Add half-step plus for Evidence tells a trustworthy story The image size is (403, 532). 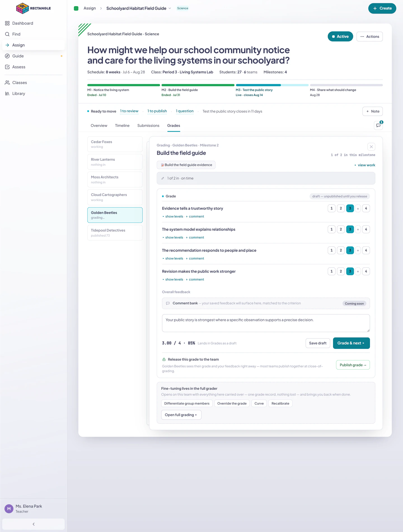(358, 209)
